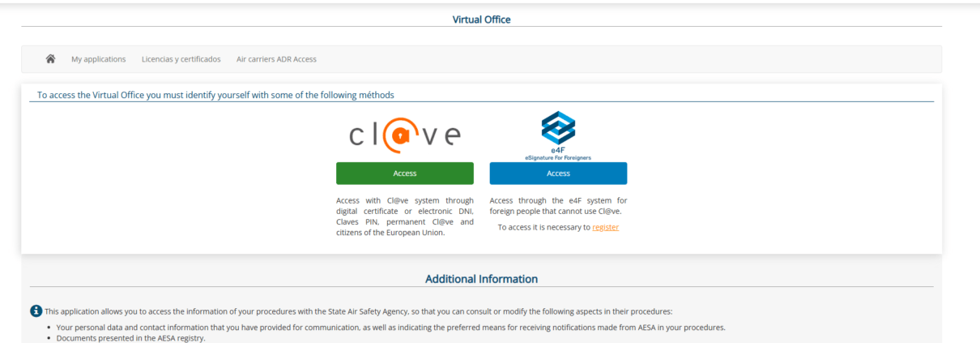980x343 pixels.
Task: Open Air carriers ADR Access
Action: click(276, 59)
